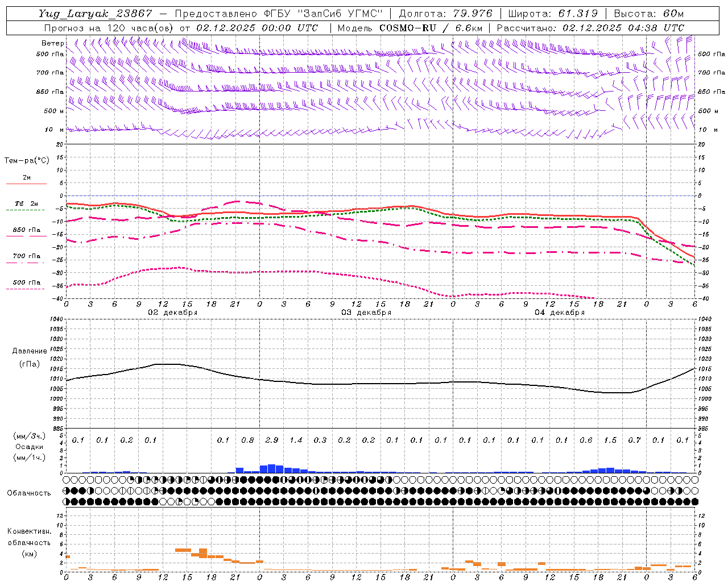Click the 'Высота: 60м' header text
This screenshot has height=582, width=728.
pyautogui.click(x=649, y=14)
